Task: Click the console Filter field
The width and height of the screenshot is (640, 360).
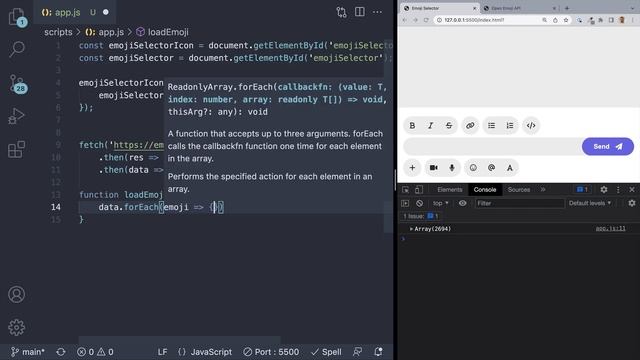Action: (520, 203)
